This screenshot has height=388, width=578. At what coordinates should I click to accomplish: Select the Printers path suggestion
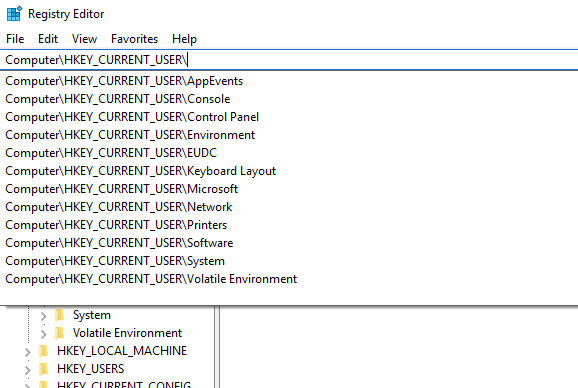[289, 225]
